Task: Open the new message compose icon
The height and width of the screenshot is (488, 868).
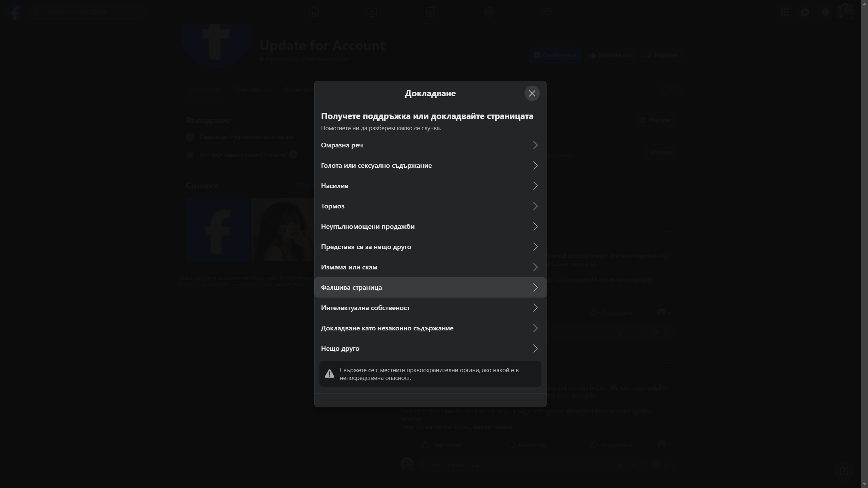Action: 844,471
